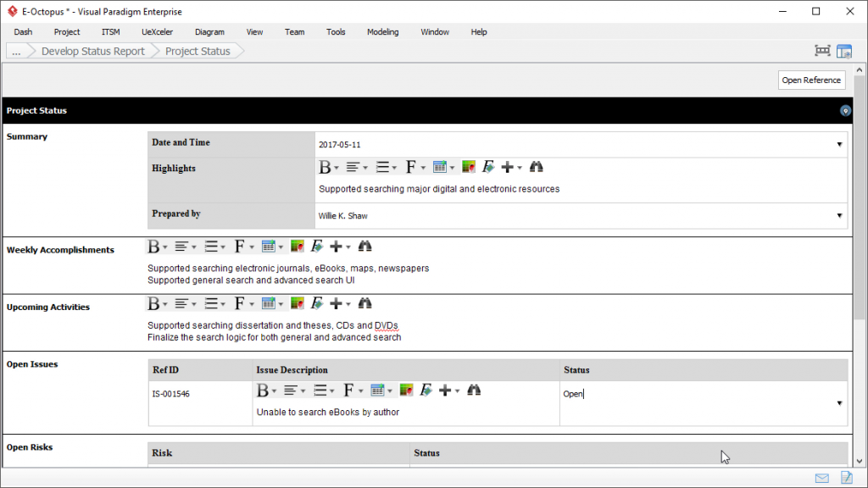Click the blue pin icon on Project Status header
This screenshot has width=868, height=488.
(x=844, y=110)
